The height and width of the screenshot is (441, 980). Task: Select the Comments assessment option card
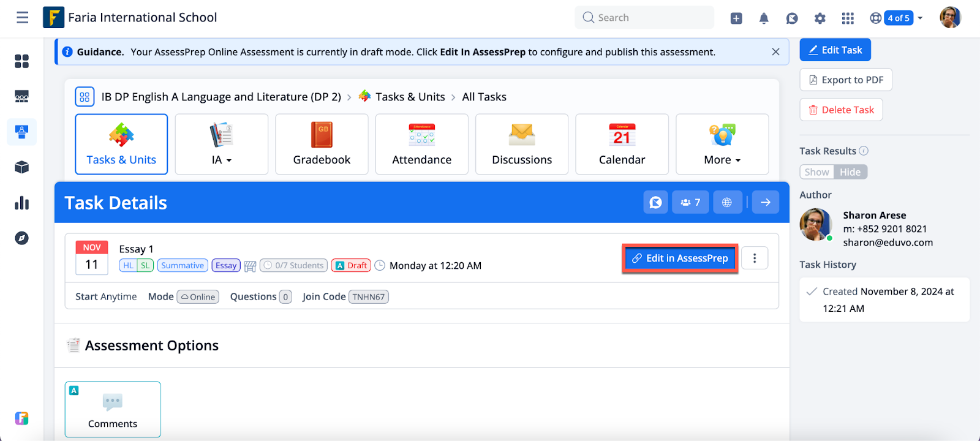(x=113, y=409)
